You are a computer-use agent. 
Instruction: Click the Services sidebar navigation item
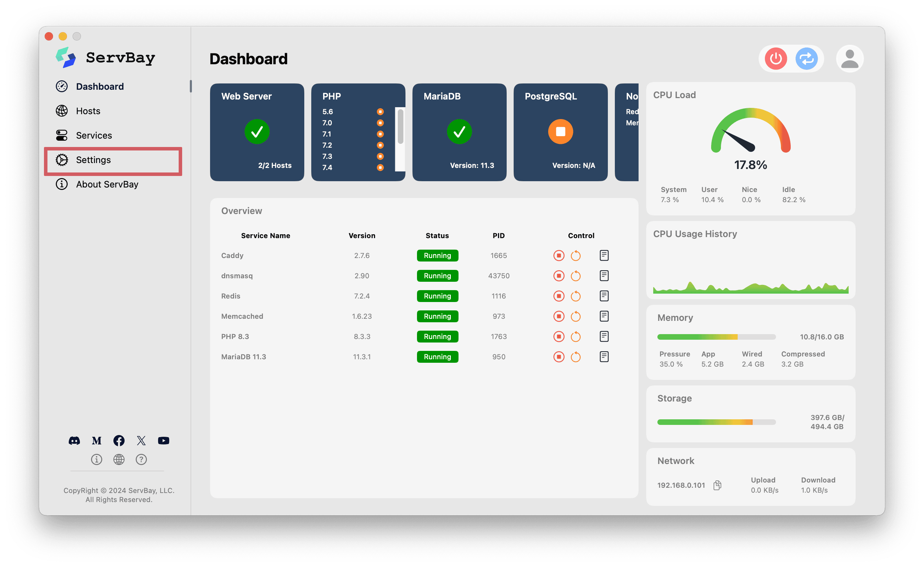tap(93, 135)
